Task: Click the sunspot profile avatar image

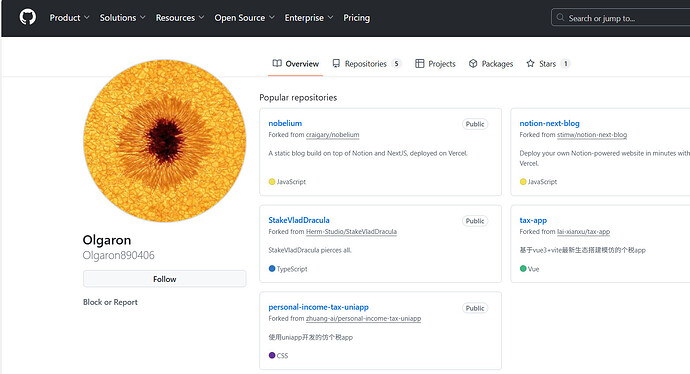Action: click(x=165, y=141)
